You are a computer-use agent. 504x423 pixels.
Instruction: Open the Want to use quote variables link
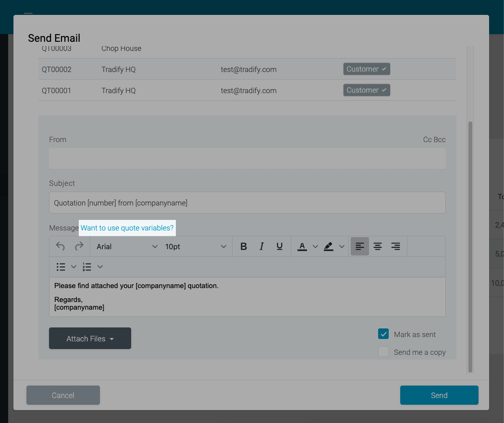(127, 228)
